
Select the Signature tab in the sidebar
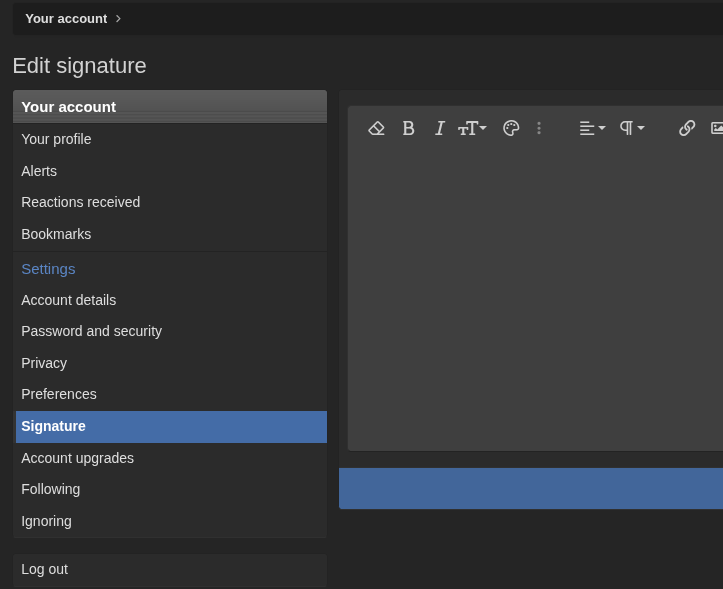point(171,427)
